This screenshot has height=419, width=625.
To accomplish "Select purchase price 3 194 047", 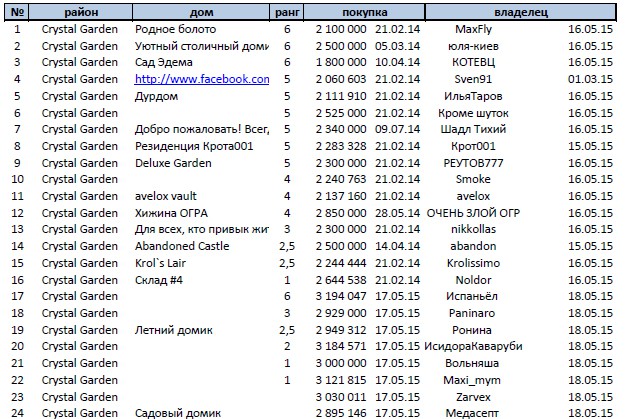I will click(x=341, y=296).
